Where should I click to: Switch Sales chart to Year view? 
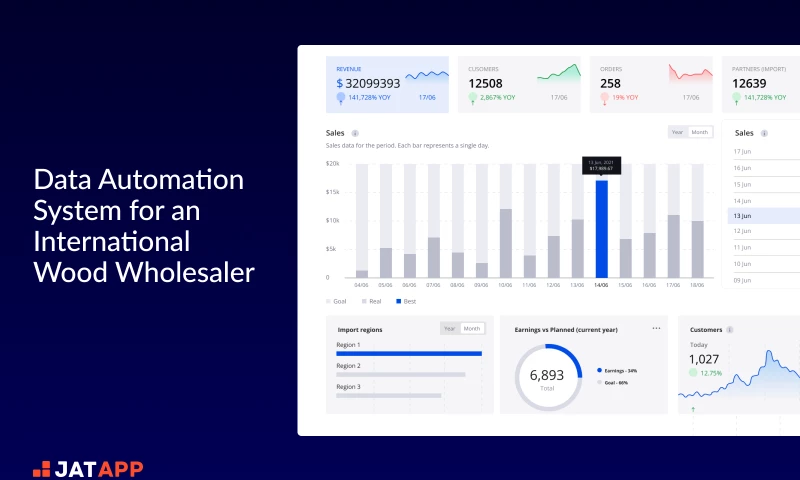(x=678, y=132)
